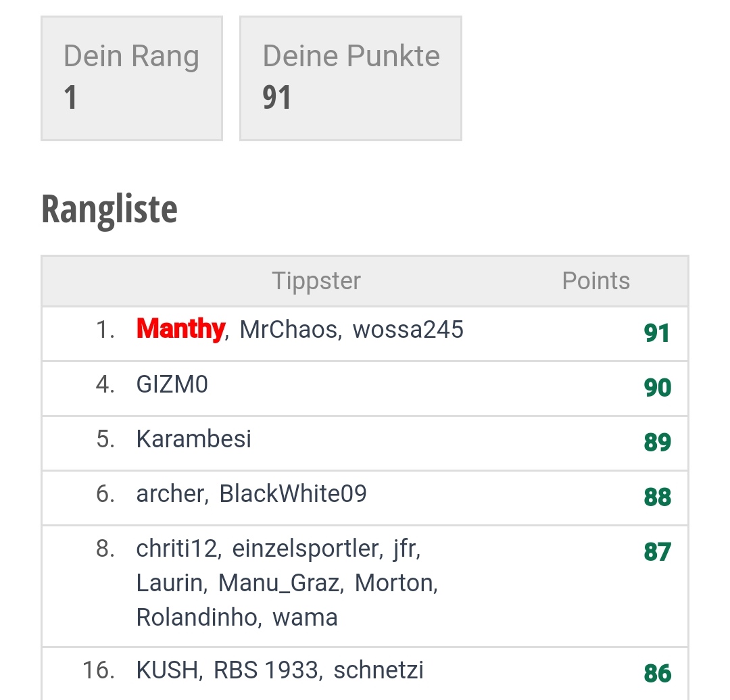
Task: Click the Points column header
Action: point(596,280)
